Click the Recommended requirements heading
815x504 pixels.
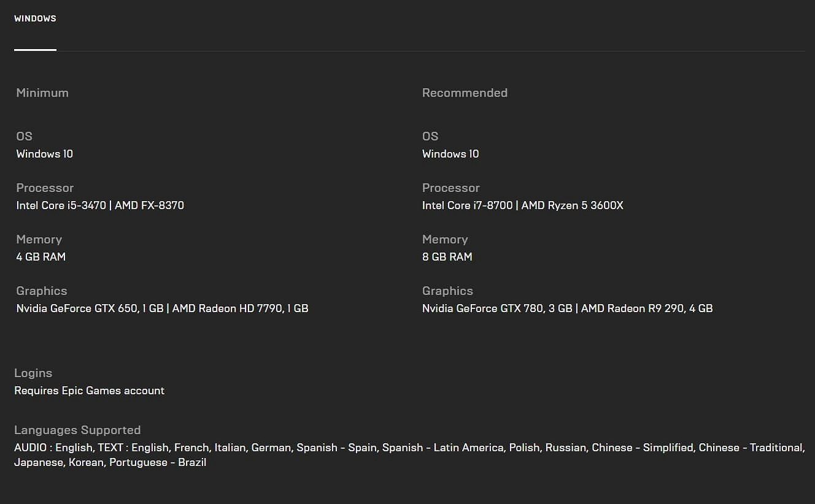(465, 93)
